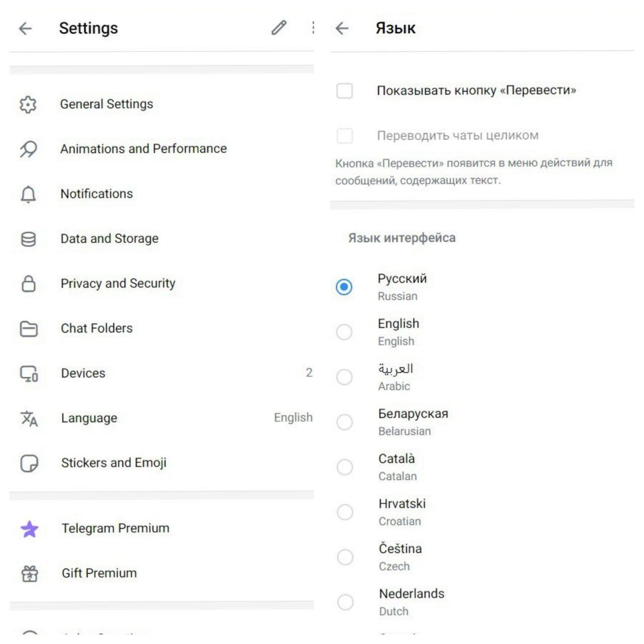
Task: Open the Devices settings entry
Action: 83,373
